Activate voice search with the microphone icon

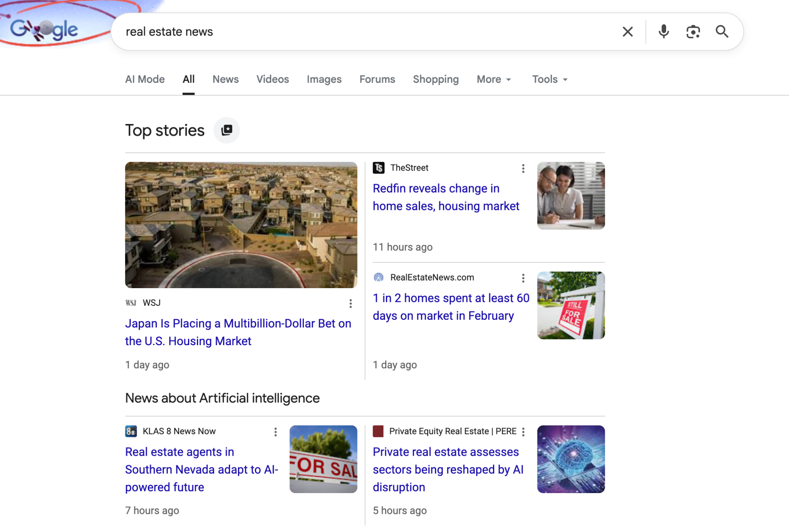(663, 31)
